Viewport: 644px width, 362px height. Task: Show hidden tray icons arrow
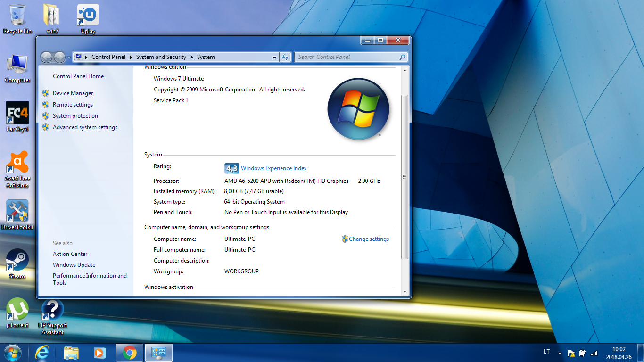click(560, 353)
